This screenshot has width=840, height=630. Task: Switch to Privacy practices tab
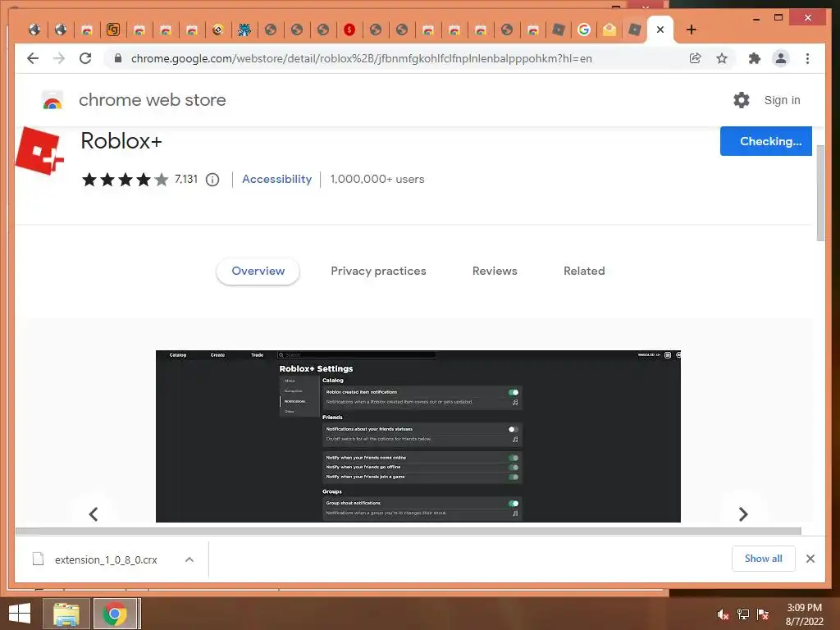tap(378, 271)
